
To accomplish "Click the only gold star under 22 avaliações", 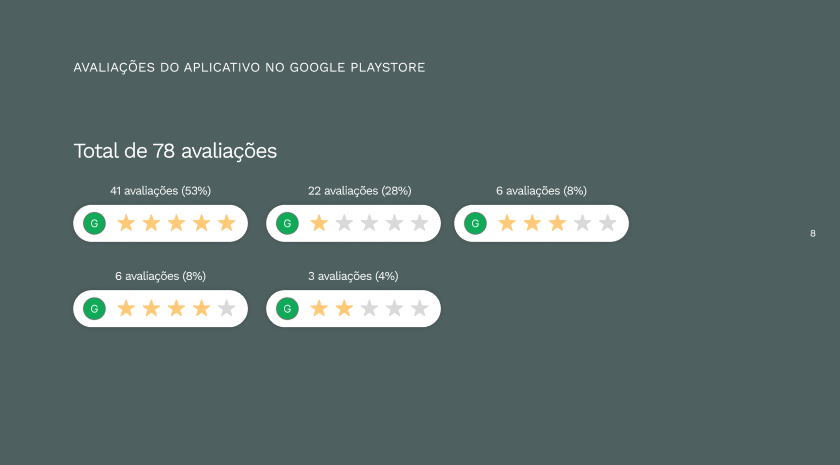I will point(319,223).
